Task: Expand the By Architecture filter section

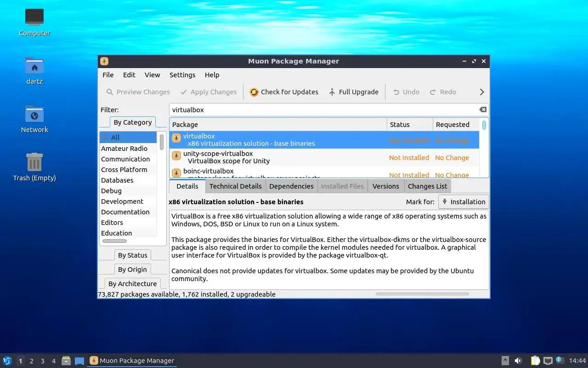Action: 132,284
